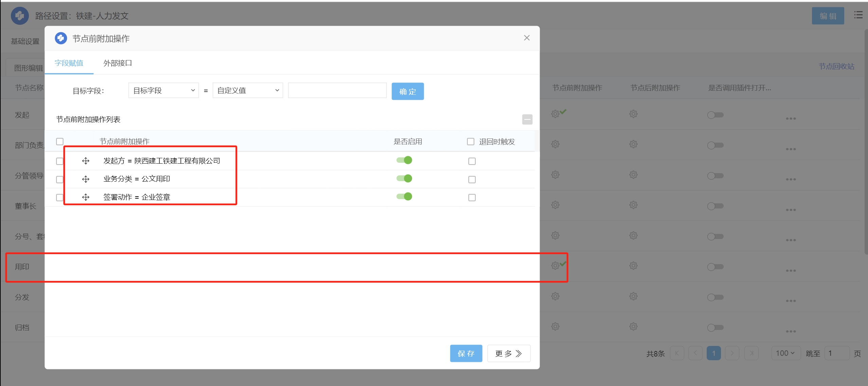The width and height of the screenshot is (868, 386).
Task: Click move icon beside 签署动作 = 企业签章
Action: pyautogui.click(x=86, y=197)
